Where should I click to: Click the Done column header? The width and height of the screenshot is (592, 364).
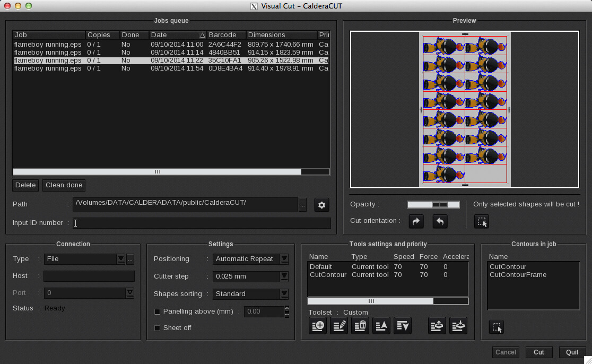[134, 35]
